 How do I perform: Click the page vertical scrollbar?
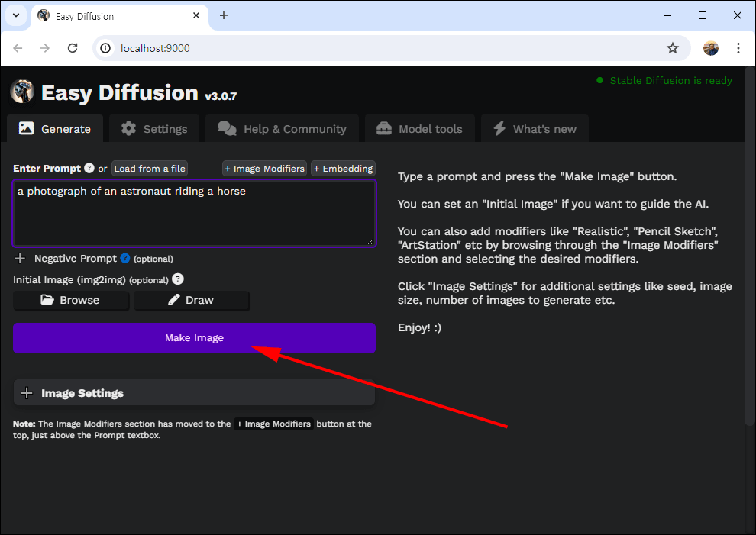coord(750,246)
